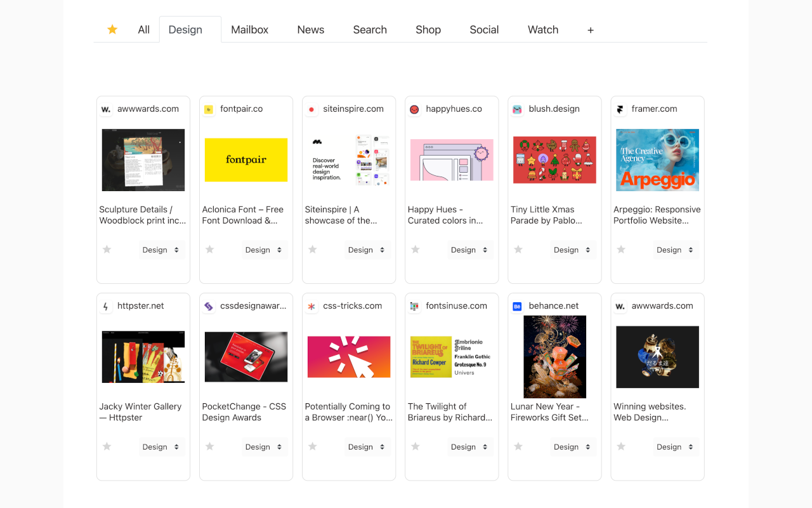The image size is (812, 508).
Task: Click the css-tricks.com asterisk favicon
Action: pos(311,306)
